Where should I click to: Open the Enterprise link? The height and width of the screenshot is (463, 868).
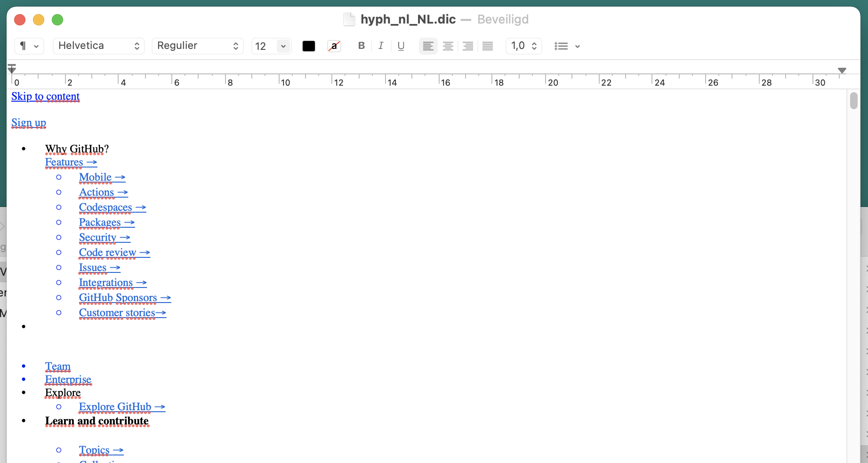point(68,380)
